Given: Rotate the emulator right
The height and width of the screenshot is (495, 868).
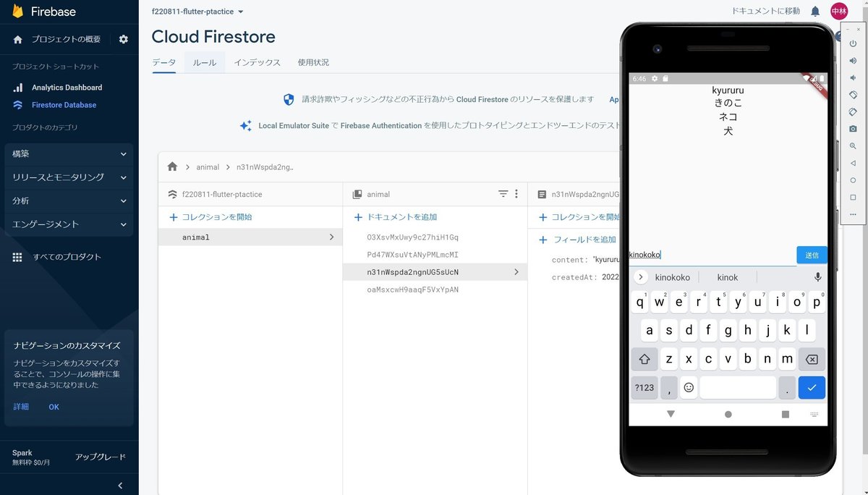Looking at the screenshot, I should [853, 112].
